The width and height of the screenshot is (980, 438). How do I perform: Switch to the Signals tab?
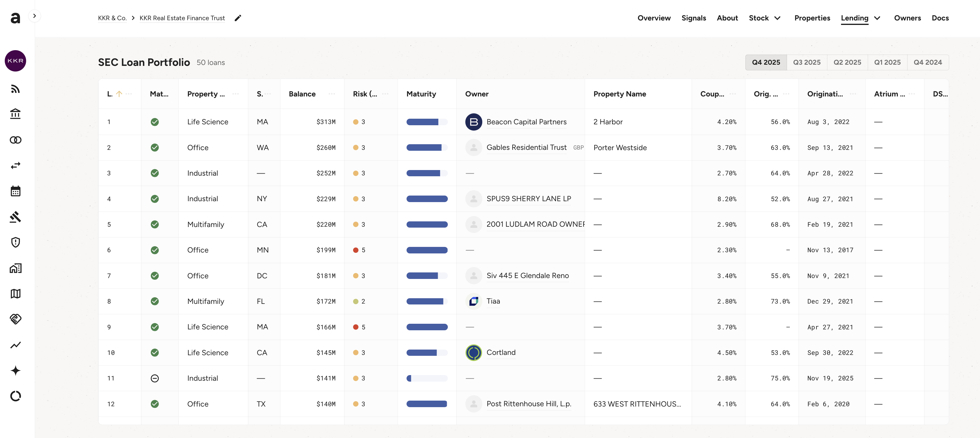[693, 18]
